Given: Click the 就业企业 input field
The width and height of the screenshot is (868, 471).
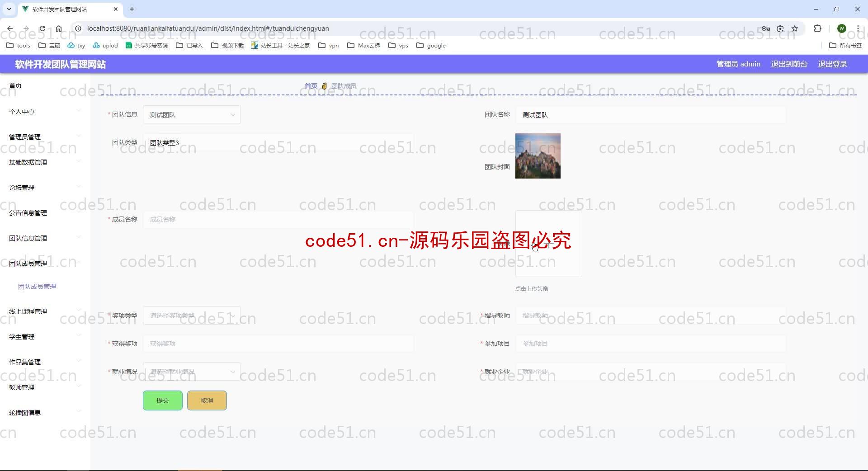Looking at the screenshot, I should tap(651, 372).
